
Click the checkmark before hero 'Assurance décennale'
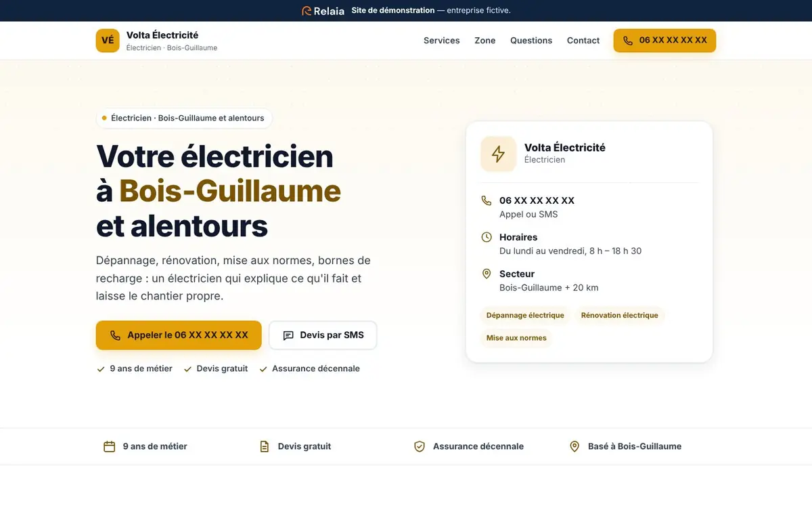coord(263,369)
